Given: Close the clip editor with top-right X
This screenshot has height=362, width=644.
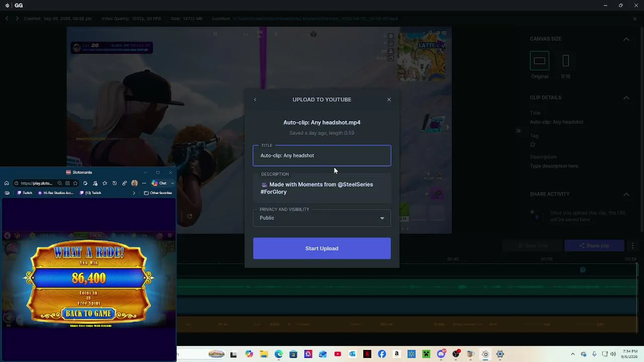Looking at the screenshot, I should (635, 19).
